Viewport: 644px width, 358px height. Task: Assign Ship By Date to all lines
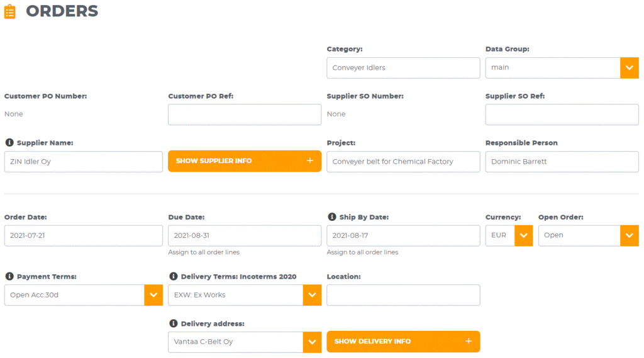362,252
